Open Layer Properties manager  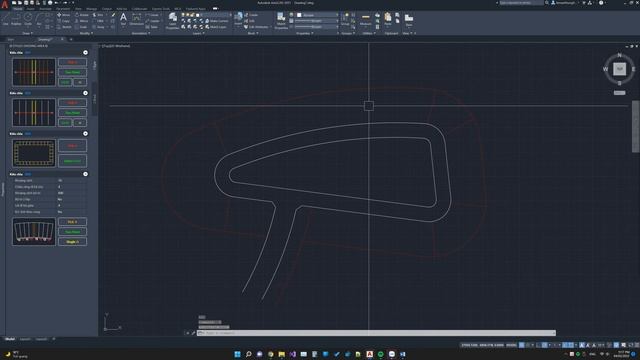pyautogui.click(x=172, y=20)
